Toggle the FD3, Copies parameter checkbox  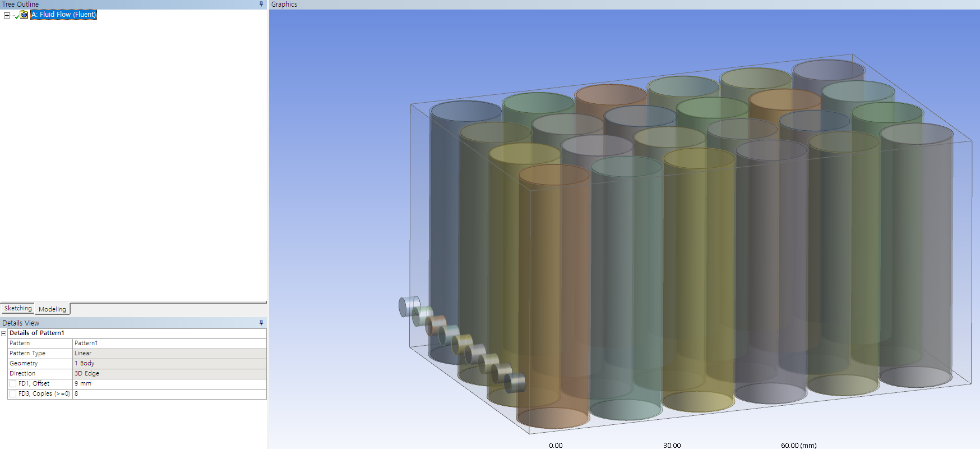[13, 394]
